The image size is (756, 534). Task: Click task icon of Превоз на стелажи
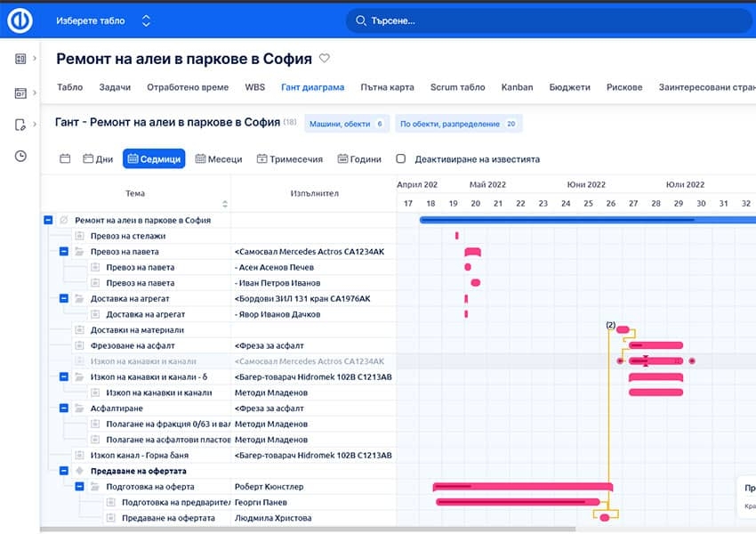point(79,236)
